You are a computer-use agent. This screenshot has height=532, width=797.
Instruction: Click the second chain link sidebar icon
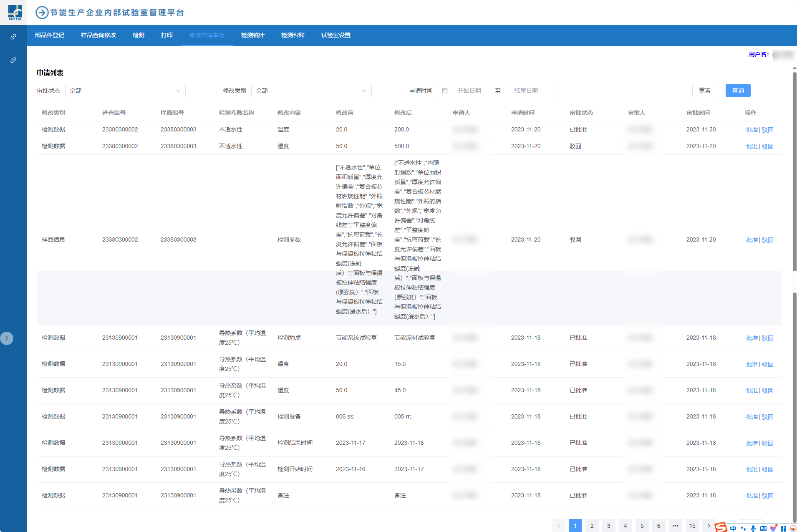(13, 60)
